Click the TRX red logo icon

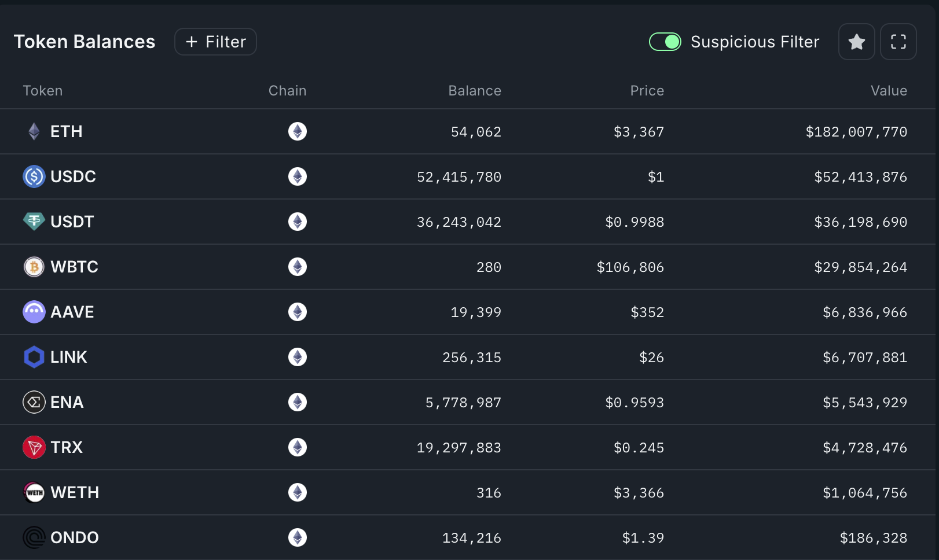34,447
